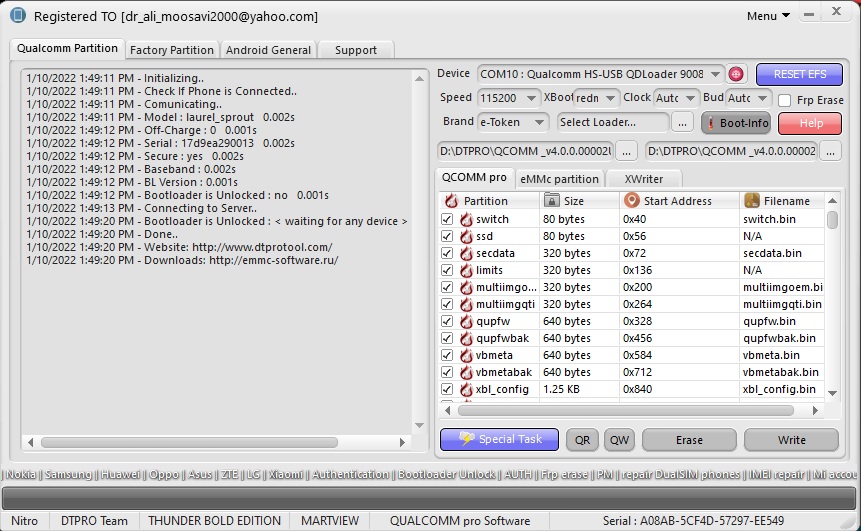Uncheck the vbmeta partition checkbox
The height and width of the screenshot is (531, 861).
click(x=447, y=355)
